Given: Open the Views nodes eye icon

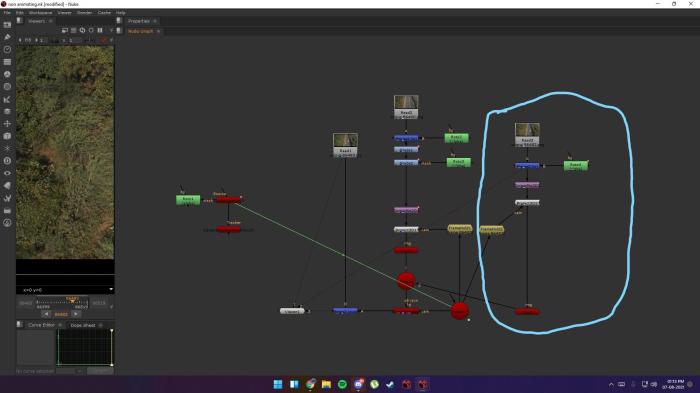Looking at the screenshot, I should coord(7,173).
